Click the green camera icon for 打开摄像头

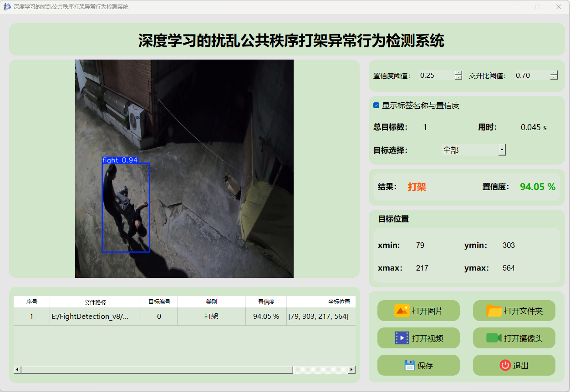click(x=494, y=338)
